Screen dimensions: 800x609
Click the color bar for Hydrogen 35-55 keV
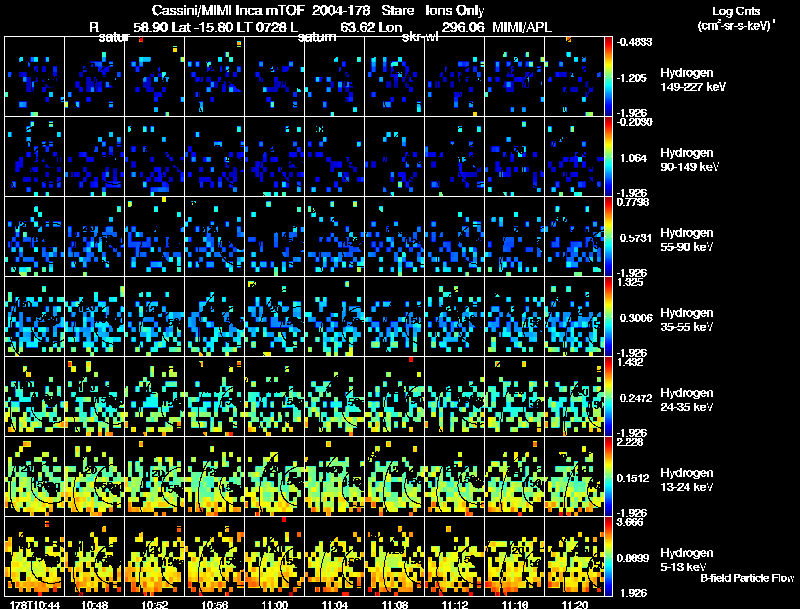tap(608, 317)
